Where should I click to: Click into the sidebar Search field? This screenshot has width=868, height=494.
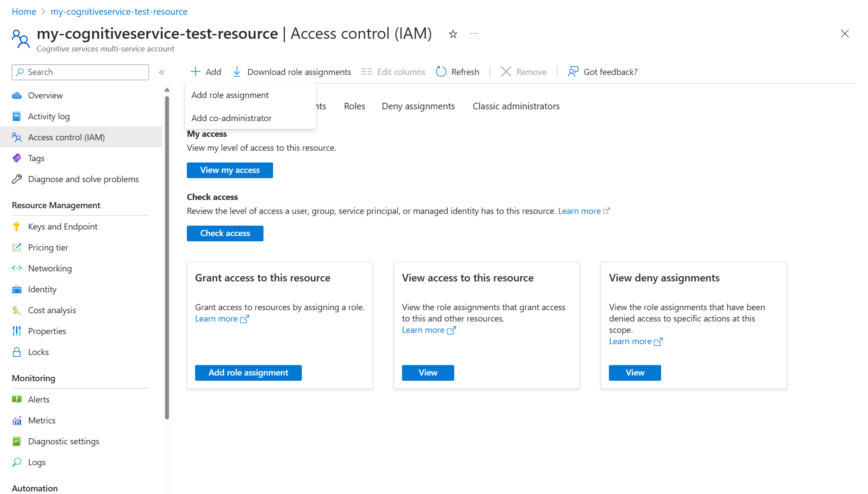pyautogui.click(x=80, y=72)
